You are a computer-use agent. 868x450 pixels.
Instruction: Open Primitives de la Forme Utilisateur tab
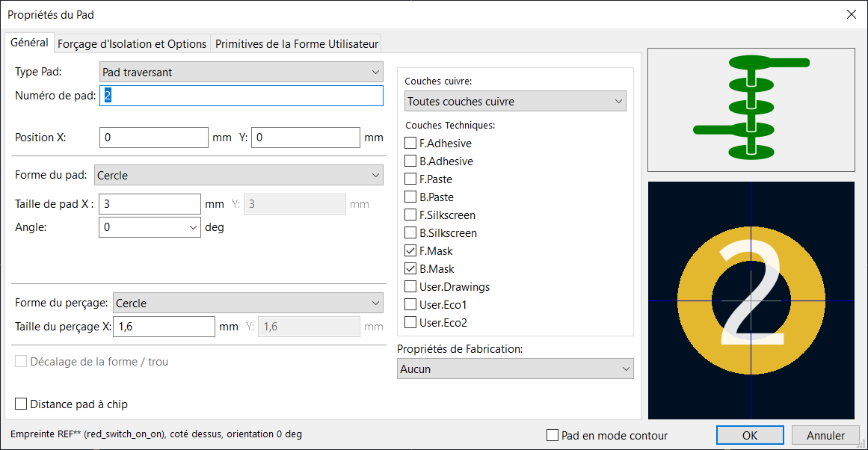coord(297,44)
